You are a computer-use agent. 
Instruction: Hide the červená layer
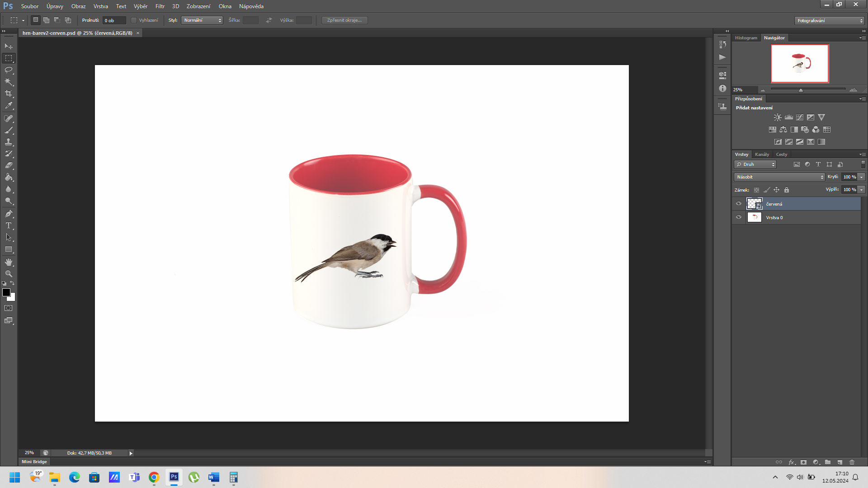click(x=739, y=204)
